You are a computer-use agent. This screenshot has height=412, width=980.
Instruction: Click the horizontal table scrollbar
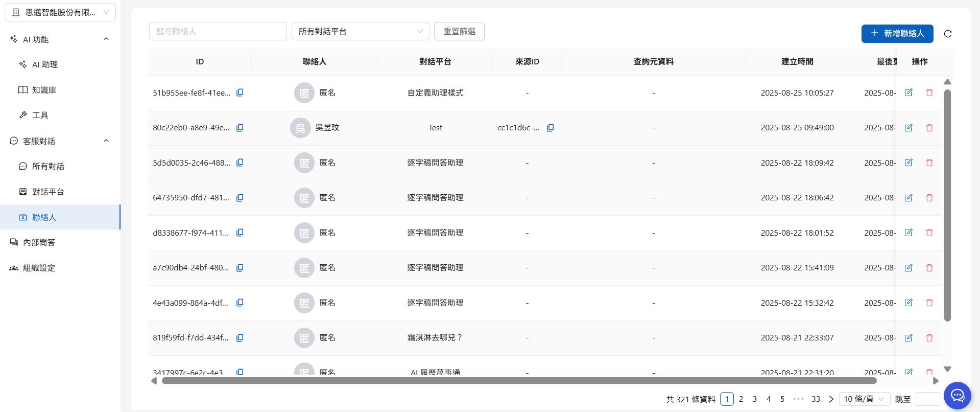coord(519,381)
